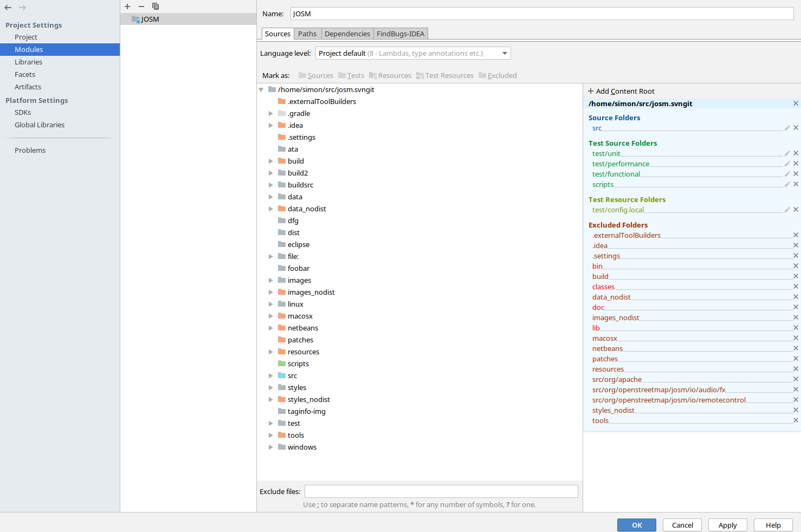Open Project settings page
Viewport: 801px width, 532px height.
pyautogui.click(x=26, y=37)
